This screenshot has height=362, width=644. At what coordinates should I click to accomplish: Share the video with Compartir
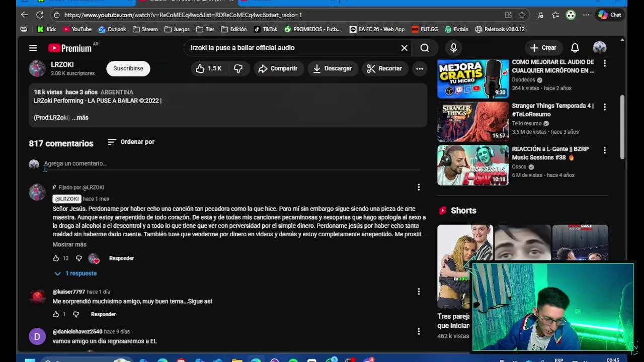coord(278,68)
